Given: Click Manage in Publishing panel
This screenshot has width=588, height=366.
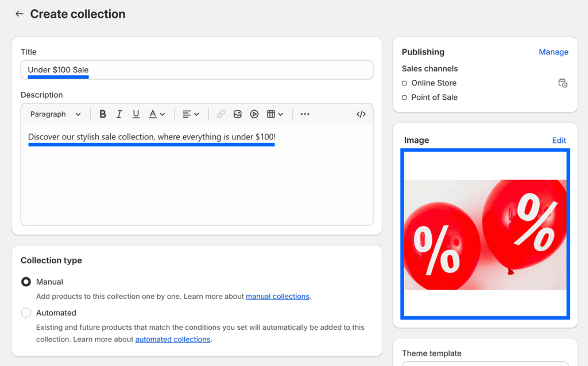Looking at the screenshot, I should click(x=554, y=52).
